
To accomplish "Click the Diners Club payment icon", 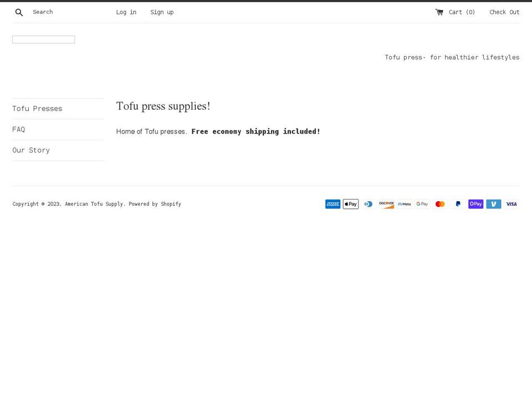I will [x=369, y=204].
